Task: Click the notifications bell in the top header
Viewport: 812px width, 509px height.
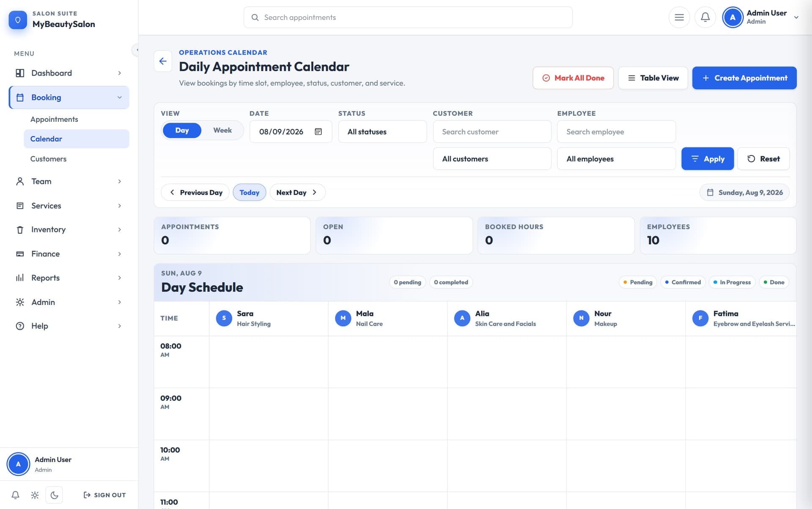Action: tap(705, 17)
